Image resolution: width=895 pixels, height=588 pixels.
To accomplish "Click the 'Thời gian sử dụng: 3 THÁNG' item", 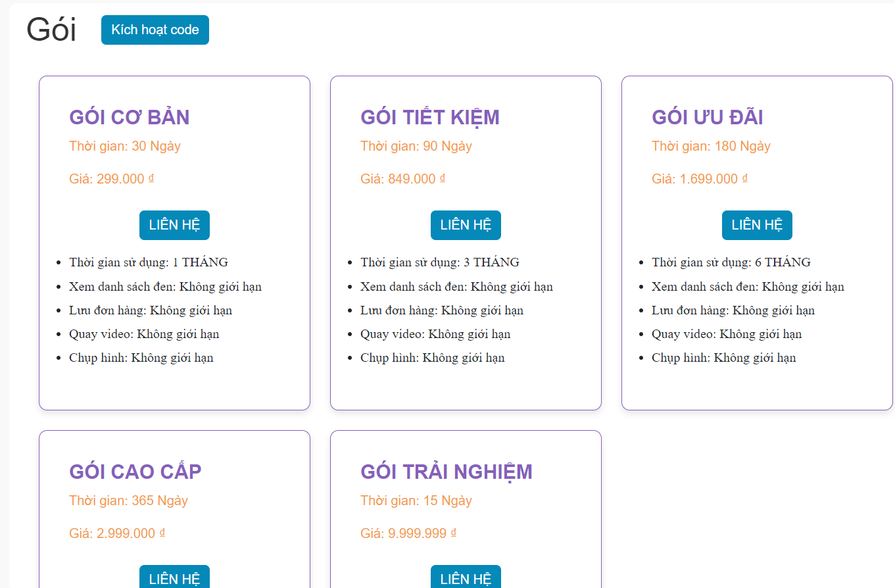I will (x=440, y=262).
